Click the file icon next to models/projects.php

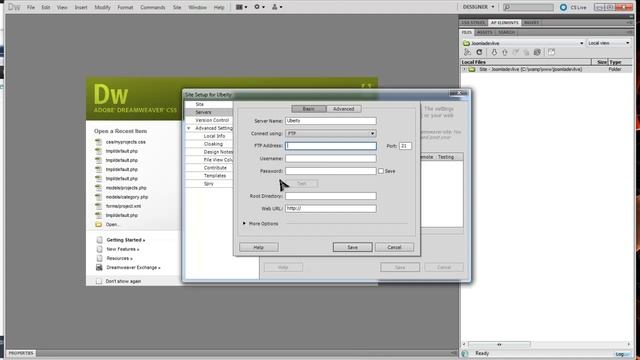pos(98,188)
